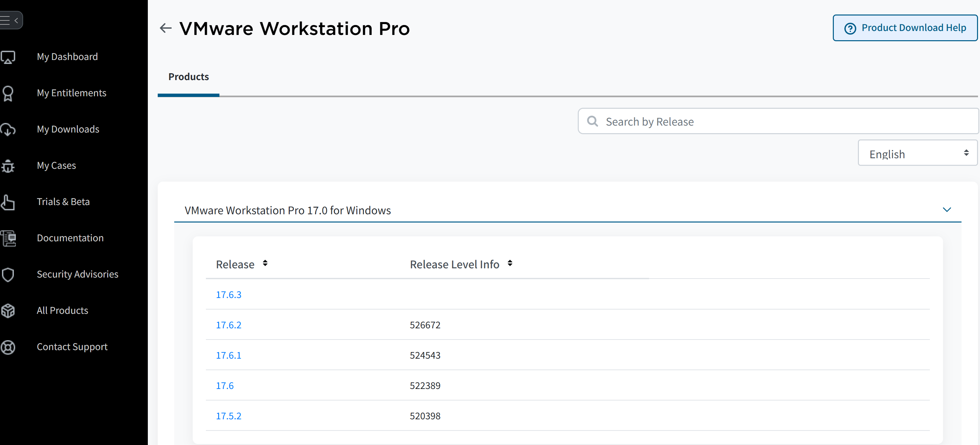Click the My Cases bug icon
The height and width of the screenshot is (445, 980).
click(8, 166)
